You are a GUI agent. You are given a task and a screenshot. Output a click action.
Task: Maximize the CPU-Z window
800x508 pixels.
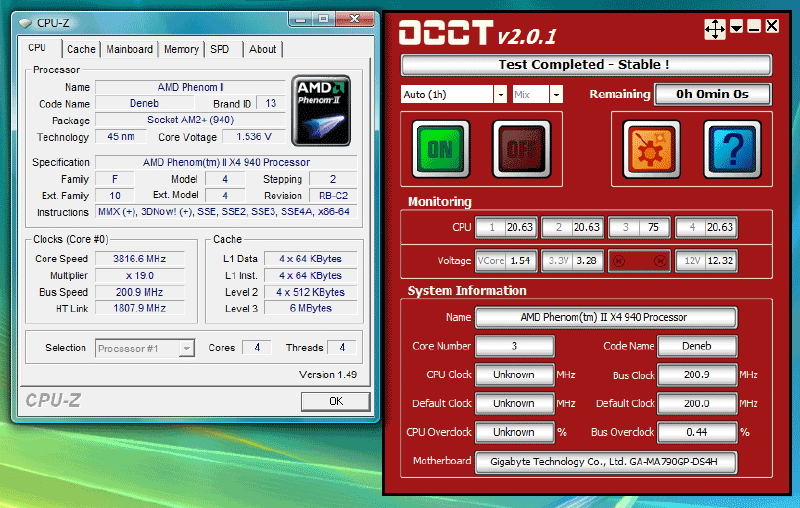(x=323, y=19)
